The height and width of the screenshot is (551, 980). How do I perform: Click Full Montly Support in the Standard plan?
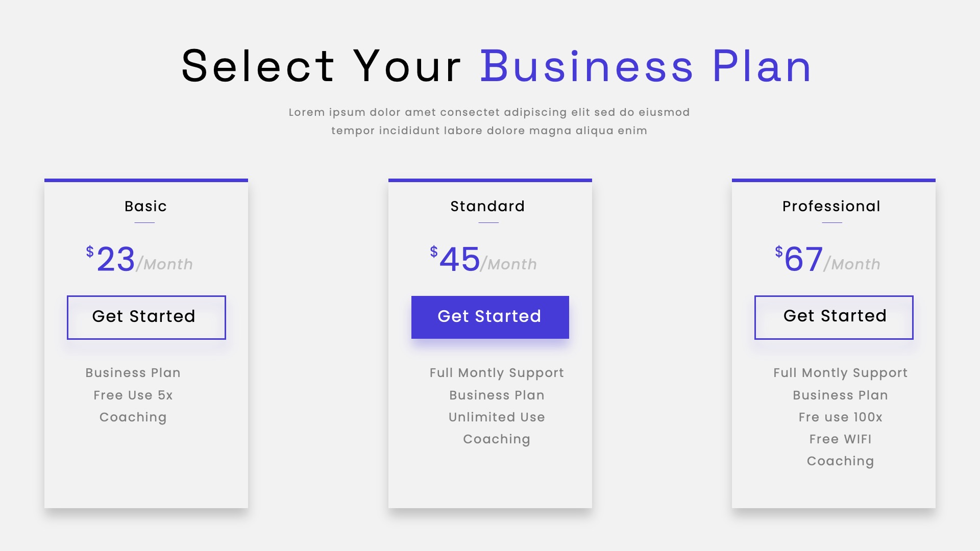tap(496, 373)
